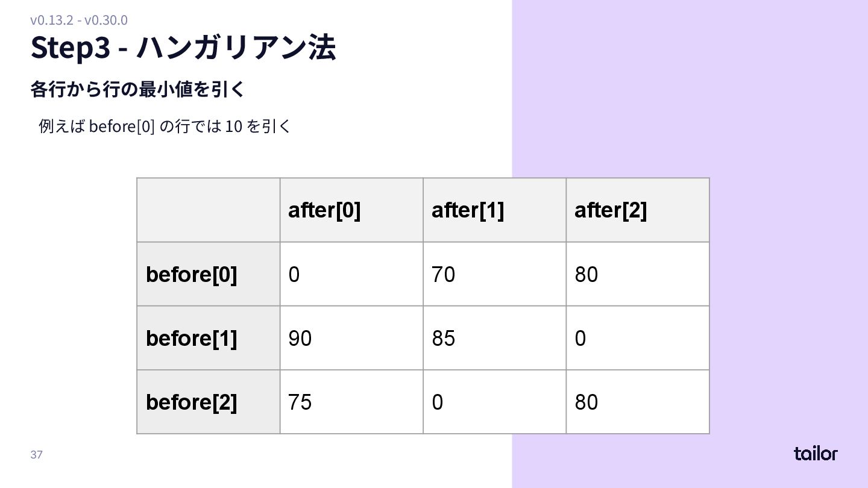Click the subtitle 各行から行の最小値を引く
868x488 pixels.
coord(137,90)
